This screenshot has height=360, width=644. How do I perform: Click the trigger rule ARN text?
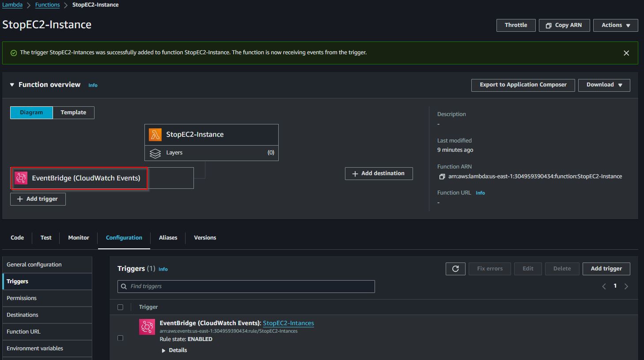tap(228, 331)
